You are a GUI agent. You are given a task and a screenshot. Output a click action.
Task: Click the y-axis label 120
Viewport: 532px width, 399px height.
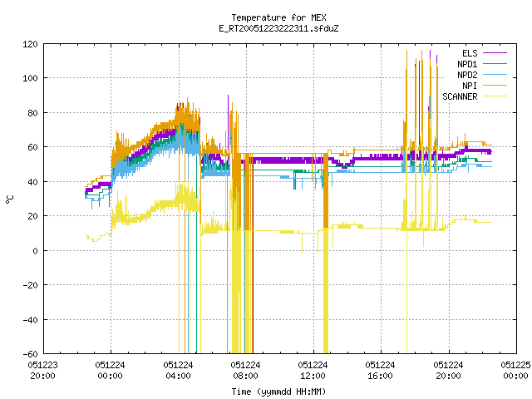coord(30,44)
